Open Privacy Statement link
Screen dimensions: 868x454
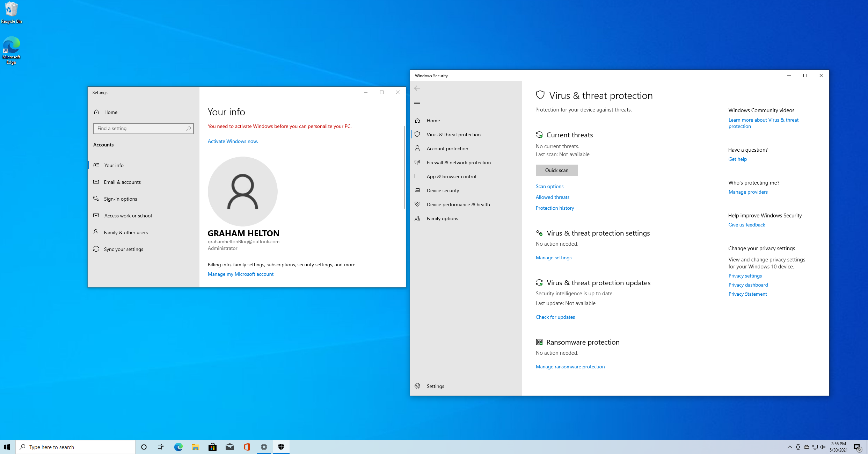coord(747,294)
